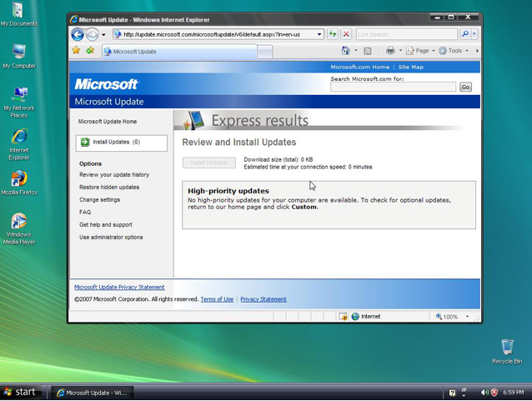Click the Print toolbar icon
The height and width of the screenshot is (401, 532).
pyautogui.click(x=390, y=51)
